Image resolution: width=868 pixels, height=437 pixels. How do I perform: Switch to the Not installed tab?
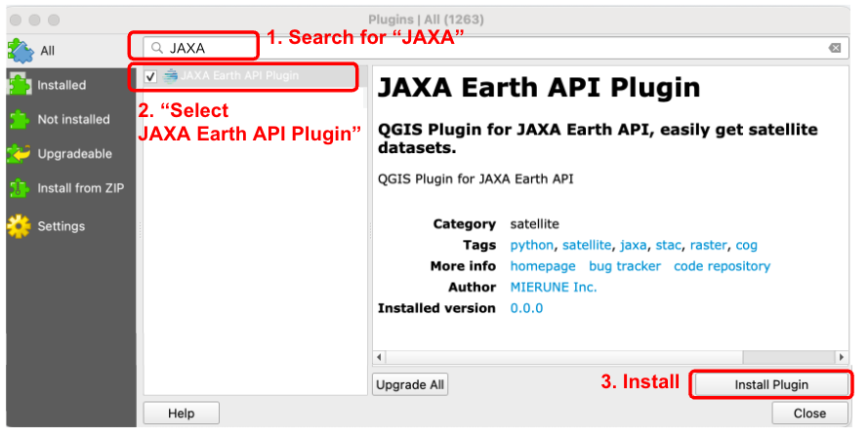pyautogui.click(x=73, y=119)
